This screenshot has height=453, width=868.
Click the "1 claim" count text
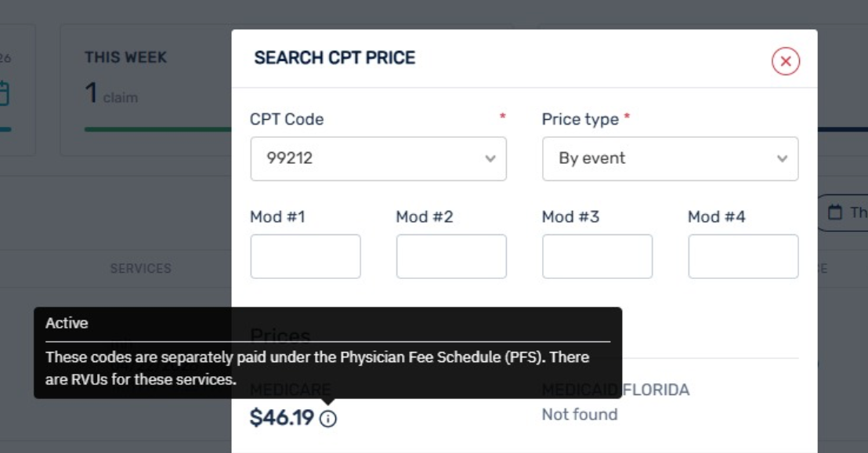click(111, 95)
